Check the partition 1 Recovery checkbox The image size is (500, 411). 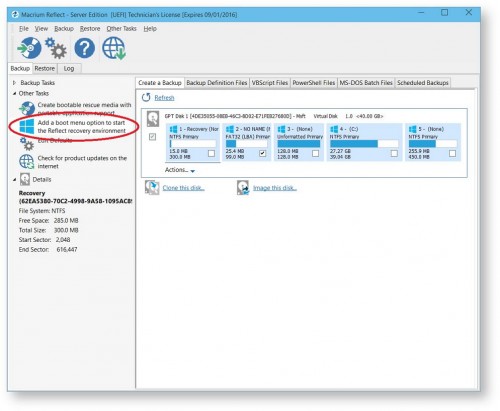(x=211, y=153)
